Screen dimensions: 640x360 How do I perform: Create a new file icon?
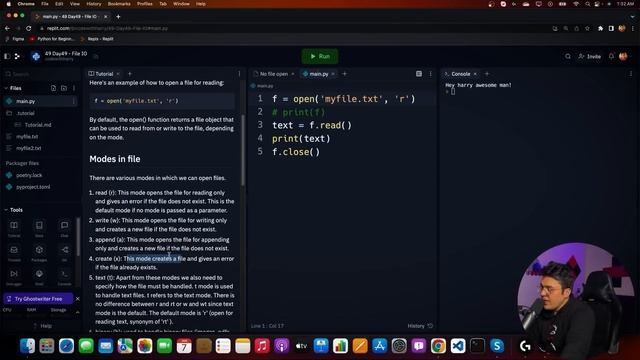53,88
